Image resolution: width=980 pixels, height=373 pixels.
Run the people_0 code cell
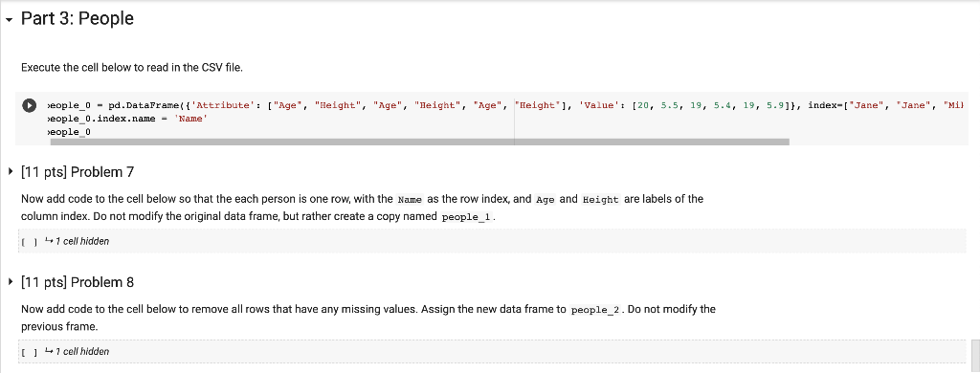(x=29, y=105)
